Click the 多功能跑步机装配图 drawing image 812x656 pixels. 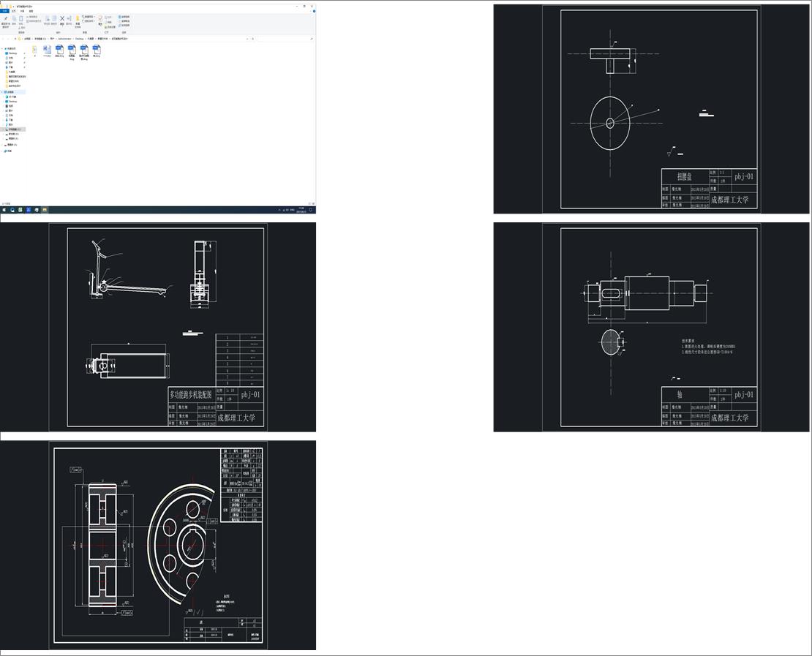[x=158, y=327]
